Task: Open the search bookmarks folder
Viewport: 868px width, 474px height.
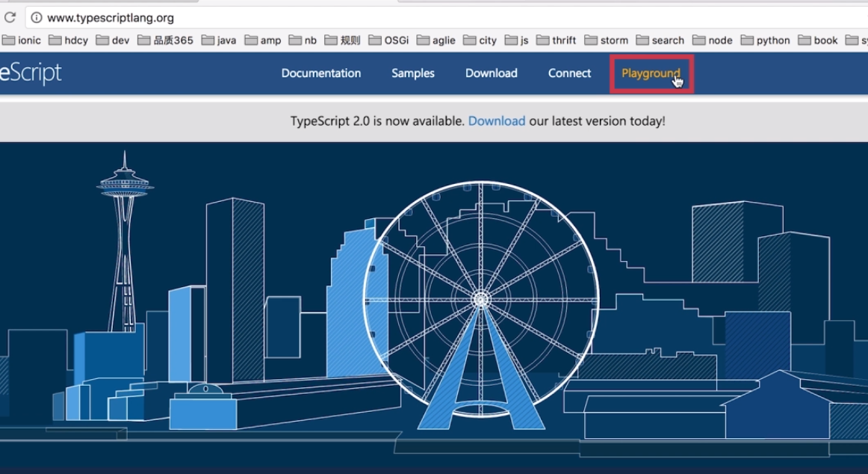Action: [x=660, y=40]
